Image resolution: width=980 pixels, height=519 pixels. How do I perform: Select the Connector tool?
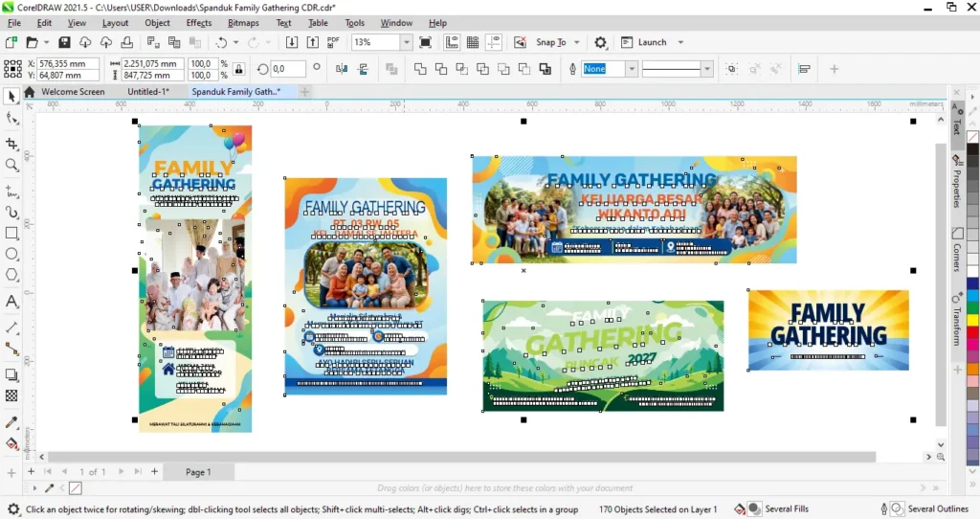coord(11,349)
